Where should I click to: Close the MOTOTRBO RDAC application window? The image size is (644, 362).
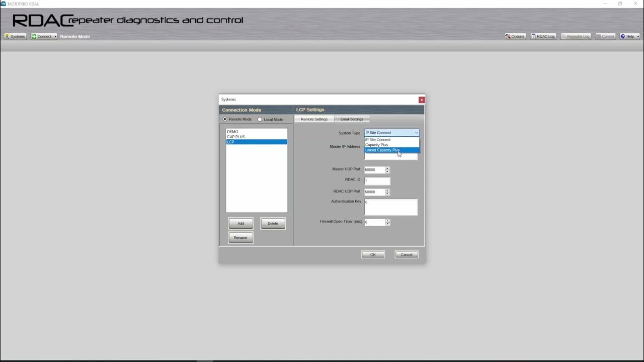[x=636, y=4]
